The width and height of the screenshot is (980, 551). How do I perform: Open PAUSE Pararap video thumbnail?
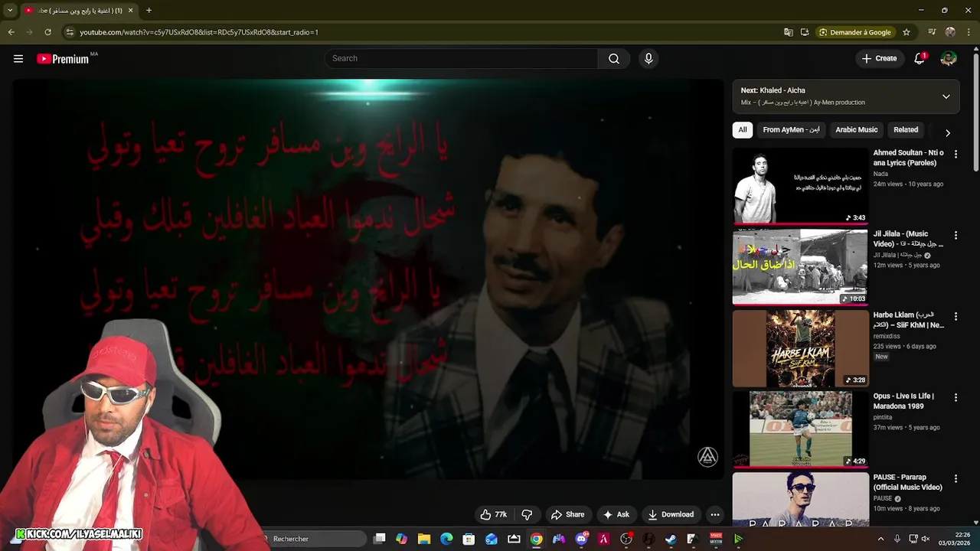pos(800,499)
